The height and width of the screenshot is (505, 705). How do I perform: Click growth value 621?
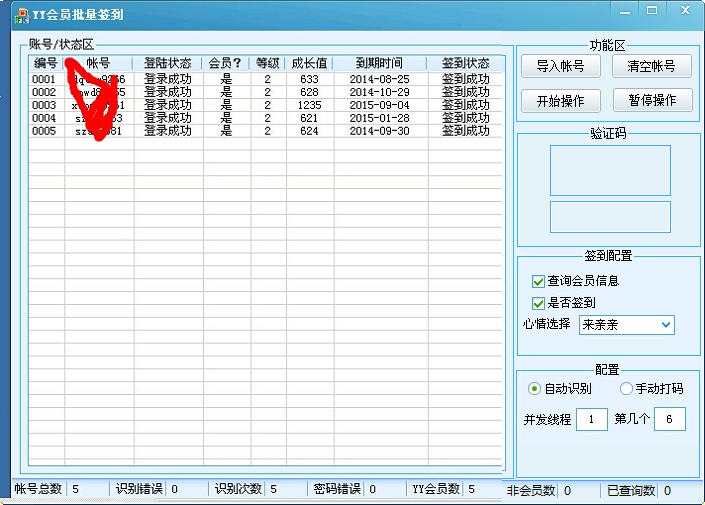tap(309, 119)
